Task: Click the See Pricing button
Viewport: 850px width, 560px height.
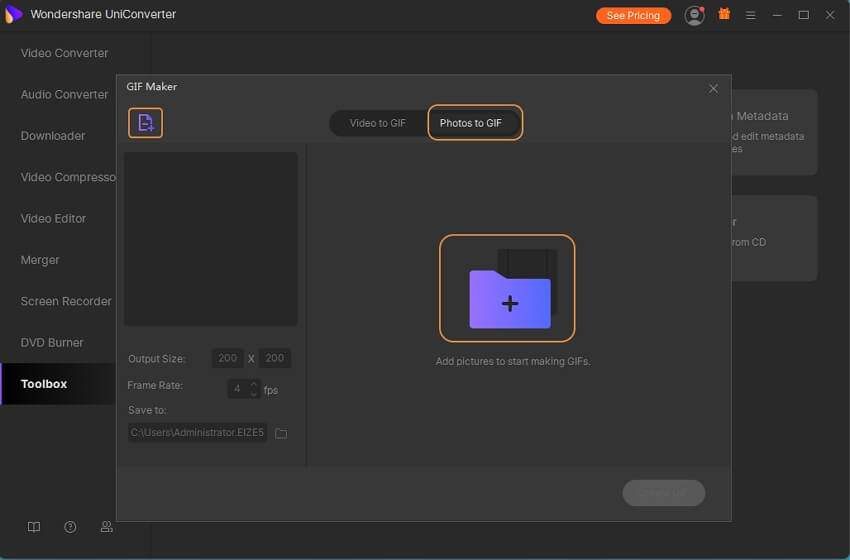Action: pos(633,15)
